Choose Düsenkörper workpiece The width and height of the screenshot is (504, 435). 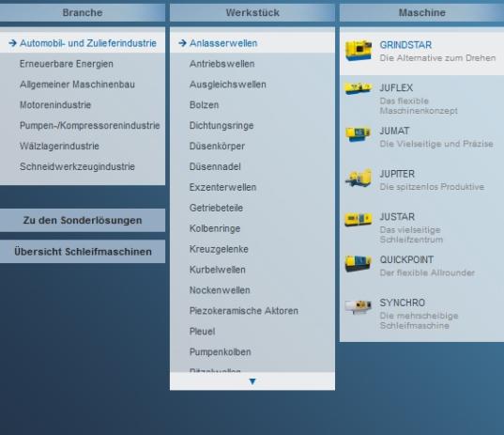(218, 146)
